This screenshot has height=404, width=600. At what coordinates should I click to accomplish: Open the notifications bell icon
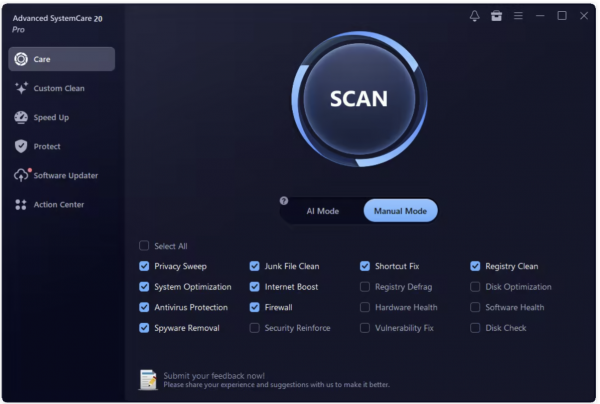[x=474, y=16]
